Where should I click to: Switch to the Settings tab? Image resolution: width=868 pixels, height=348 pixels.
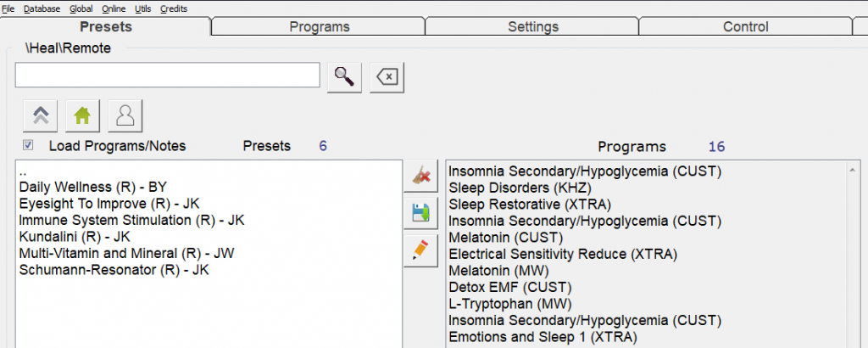(x=532, y=27)
